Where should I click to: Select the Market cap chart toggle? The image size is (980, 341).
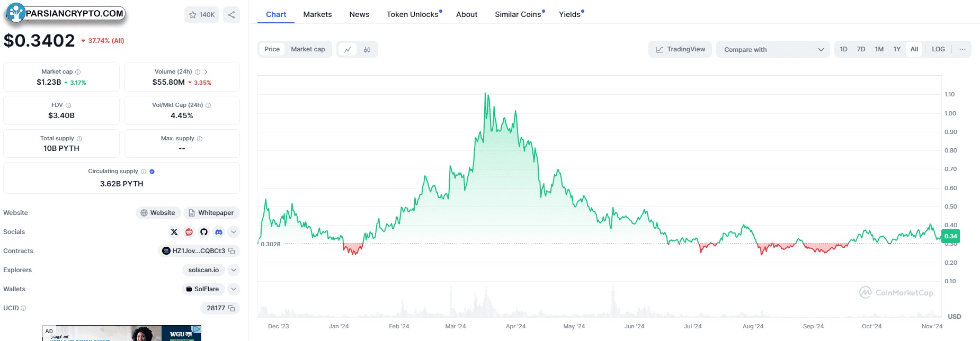click(x=308, y=49)
